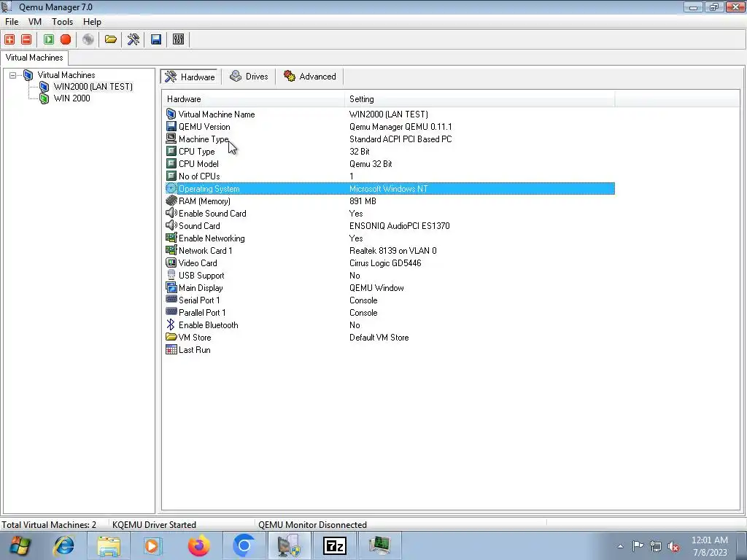Viewport: 747px width, 560px height.
Task: Click Total Virtual Machines: 2 status text
Action: pos(49,525)
